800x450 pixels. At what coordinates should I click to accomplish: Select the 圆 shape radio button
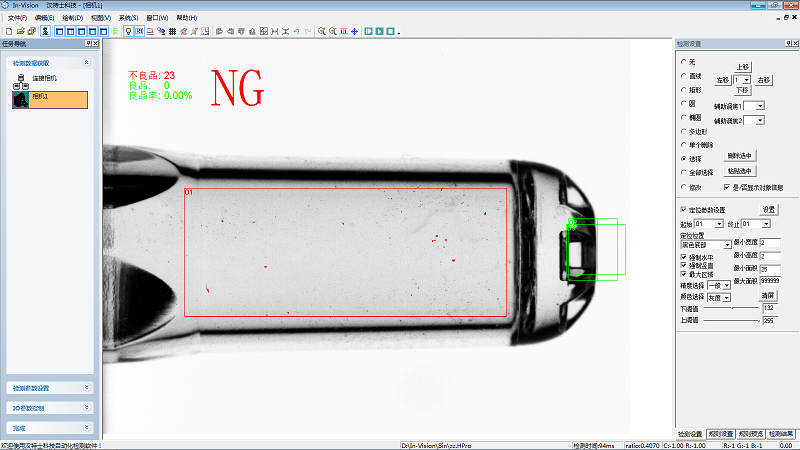(x=683, y=103)
